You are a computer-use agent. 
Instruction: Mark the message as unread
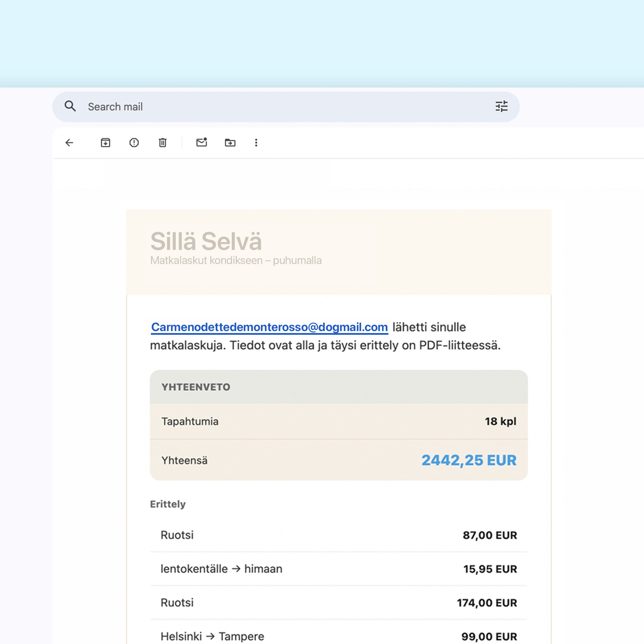[202, 143]
